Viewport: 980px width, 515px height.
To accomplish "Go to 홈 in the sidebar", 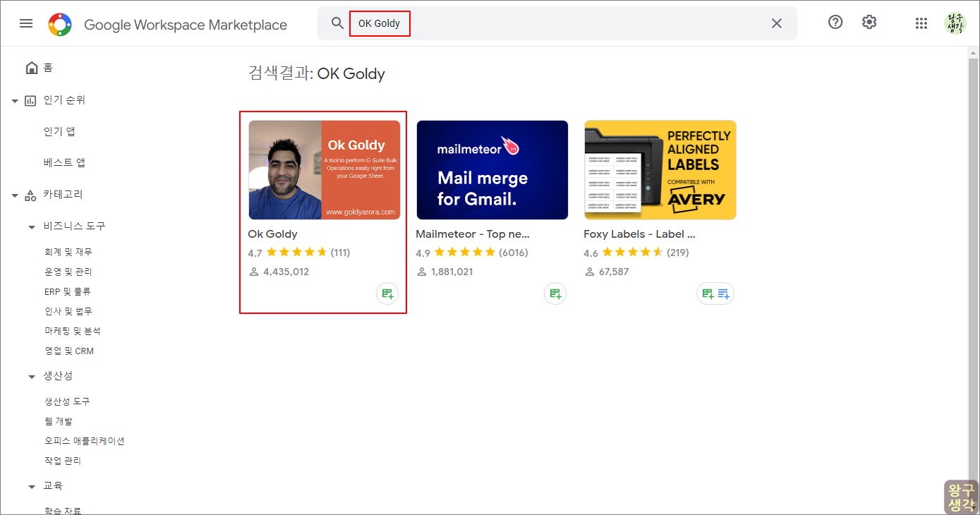I will point(49,68).
